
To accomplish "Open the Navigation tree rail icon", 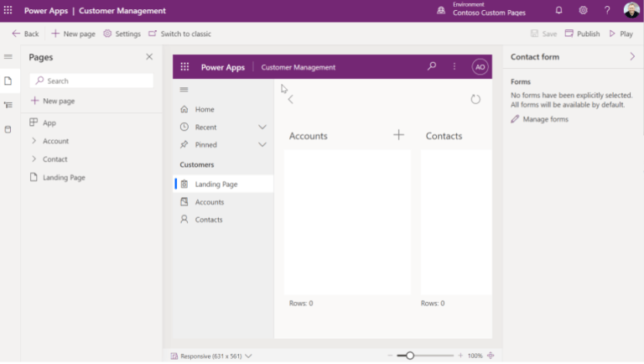I will (x=8, y=105).
